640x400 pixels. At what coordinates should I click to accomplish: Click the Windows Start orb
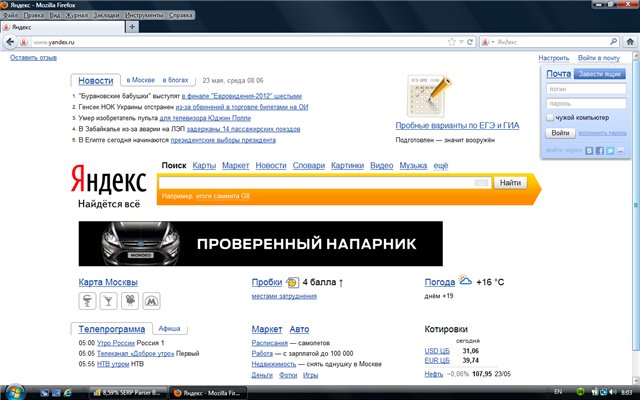point(15,392)
